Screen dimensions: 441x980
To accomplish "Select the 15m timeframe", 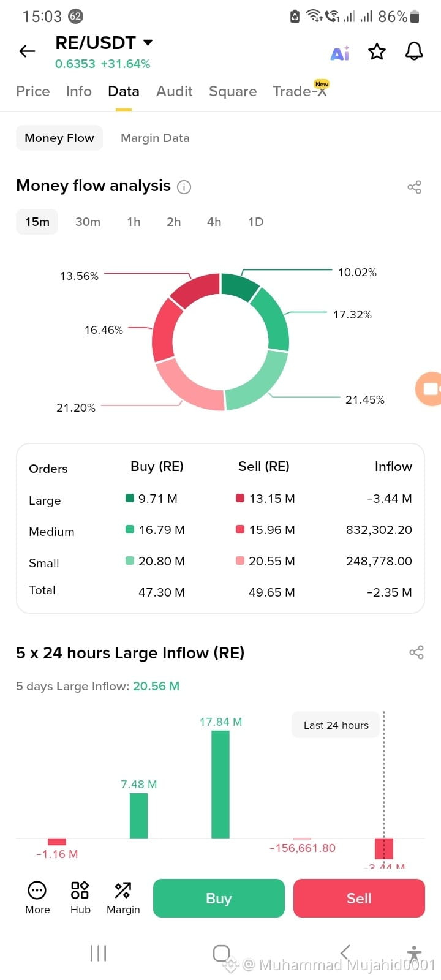I will [x=37, y=222].
